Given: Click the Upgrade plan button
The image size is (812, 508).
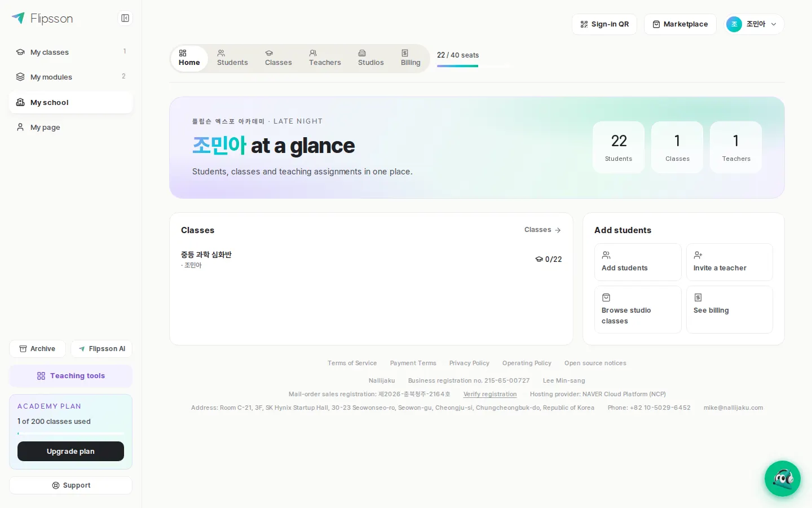Looking at the screenshot, I should 70,452.
